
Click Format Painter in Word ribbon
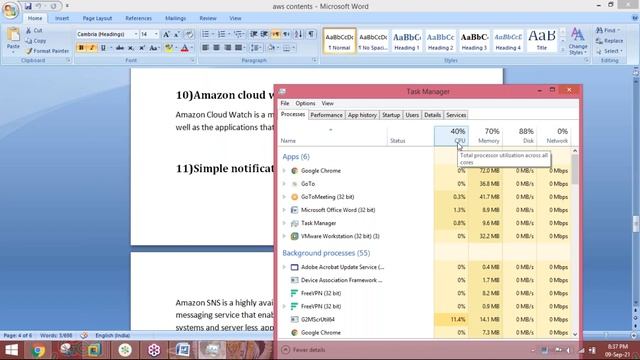point(47,51)
